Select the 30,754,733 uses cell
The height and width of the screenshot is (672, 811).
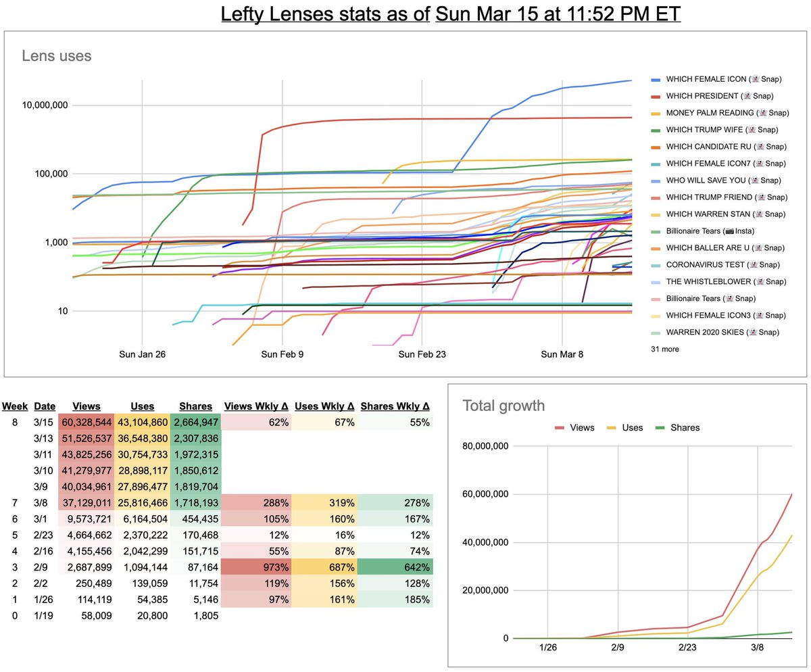(x=142, y=455)
